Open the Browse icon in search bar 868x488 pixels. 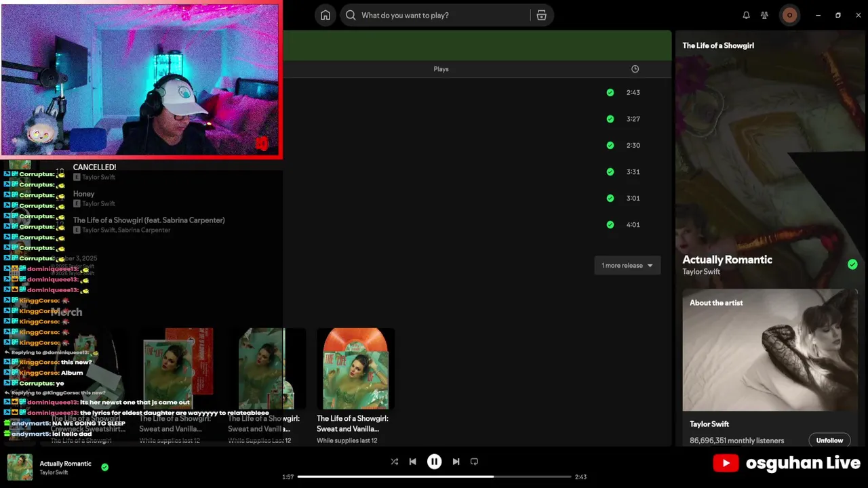click(x=541, y=15)
